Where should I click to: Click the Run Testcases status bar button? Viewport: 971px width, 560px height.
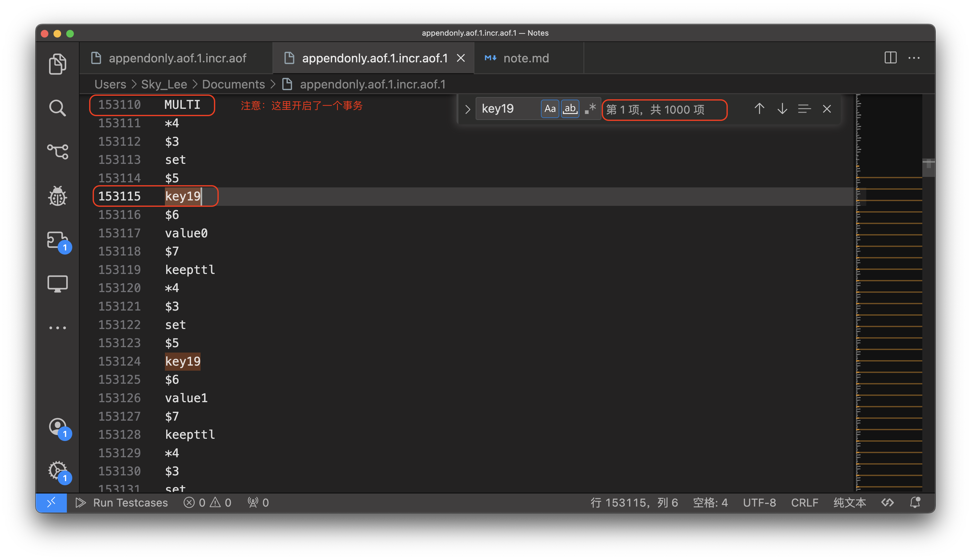[x=122, y=503]
